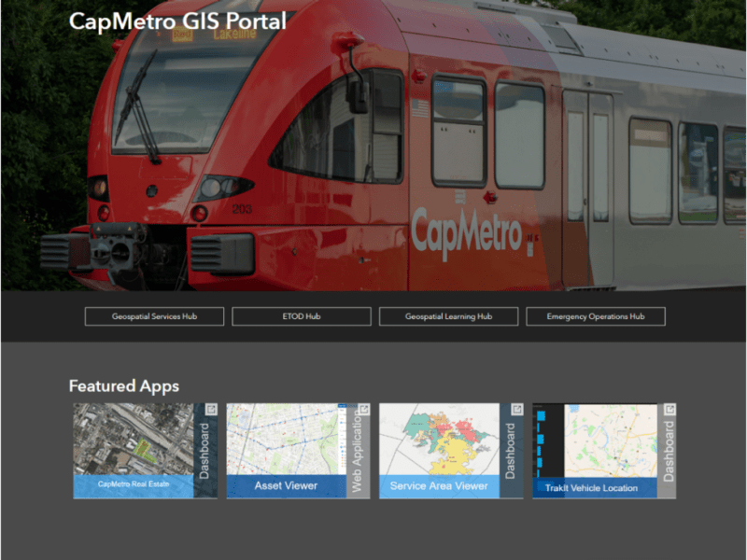Image resolution: width=747 pixels, height=560 pixels.
Task: Click the Asset Viewer map thumbnail
Action: point(285,439)
